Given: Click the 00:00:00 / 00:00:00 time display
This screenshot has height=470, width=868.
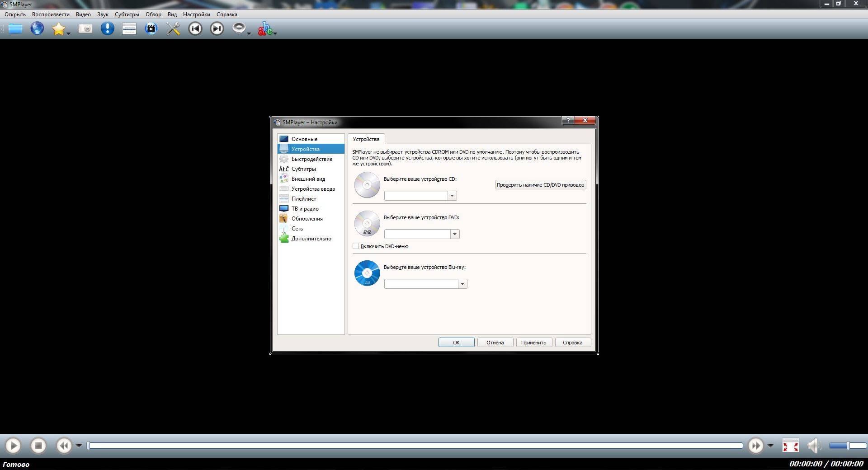Looking at the screenshot, I should click(x=826, y=464).
